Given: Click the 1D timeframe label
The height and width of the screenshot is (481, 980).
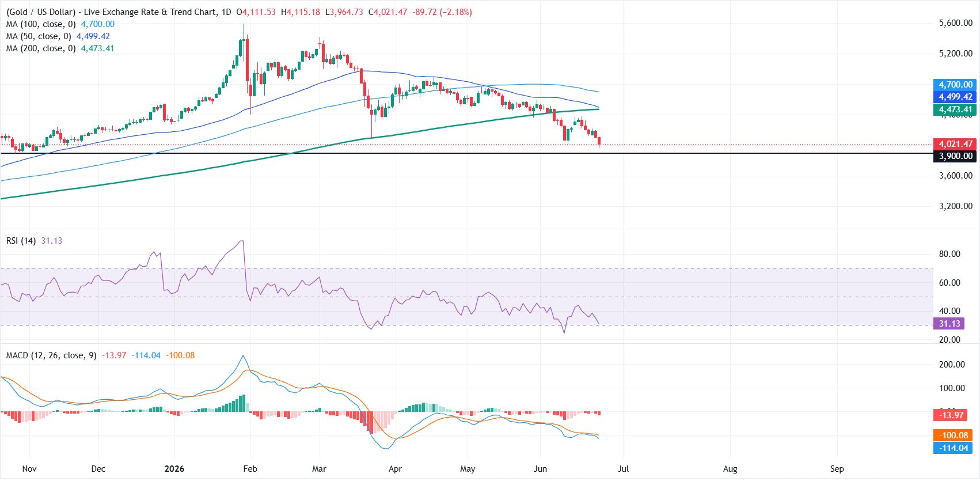Looking at the screenshot, I should 226,12.
